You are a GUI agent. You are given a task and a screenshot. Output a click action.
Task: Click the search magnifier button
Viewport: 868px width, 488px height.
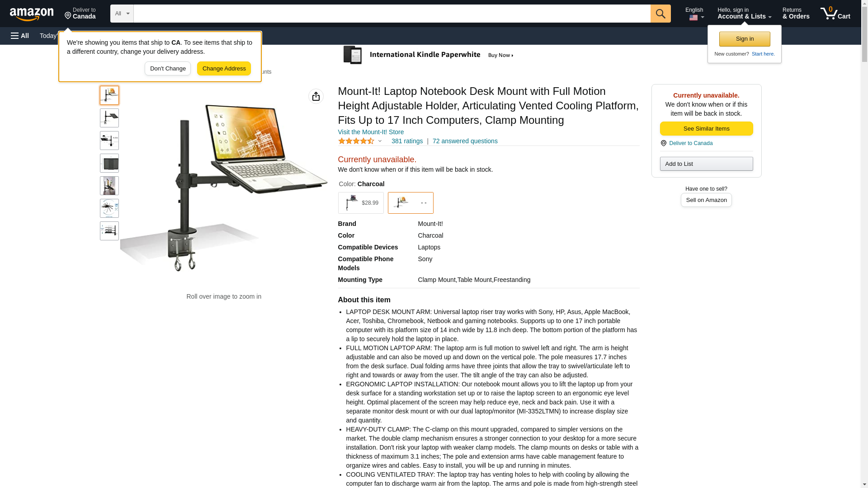[660, 14]
